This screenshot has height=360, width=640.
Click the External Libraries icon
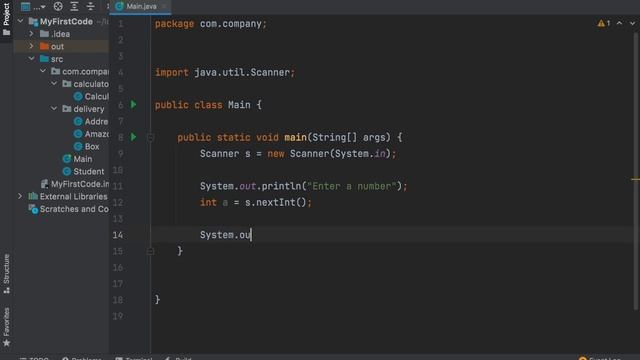(33, 196)
